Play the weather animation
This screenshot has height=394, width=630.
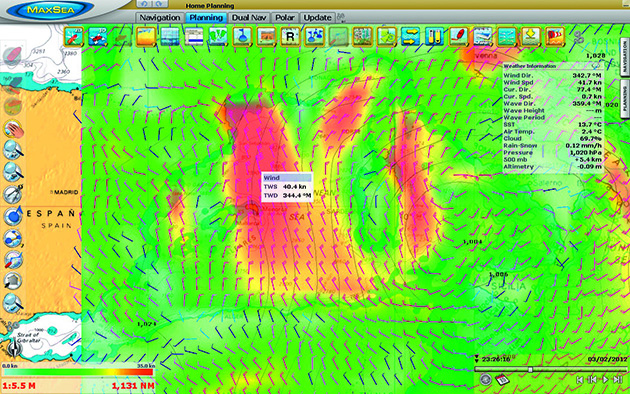click(605, 380)
